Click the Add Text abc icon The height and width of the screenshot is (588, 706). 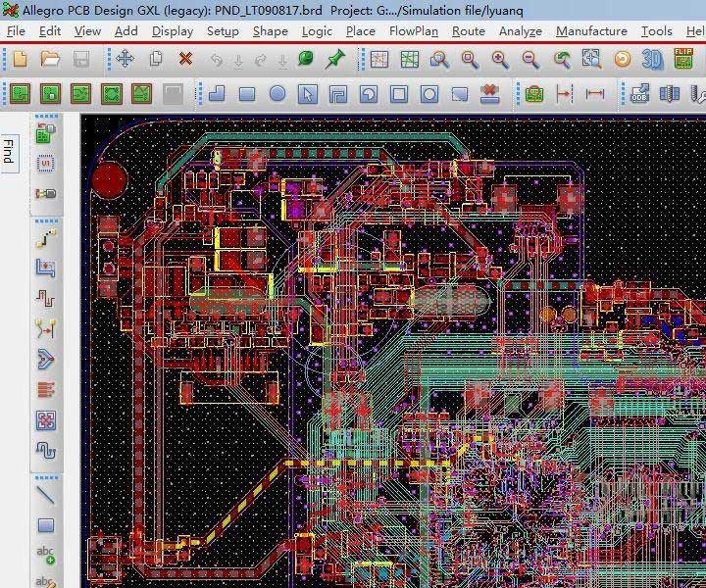click(x=45, y=556)
